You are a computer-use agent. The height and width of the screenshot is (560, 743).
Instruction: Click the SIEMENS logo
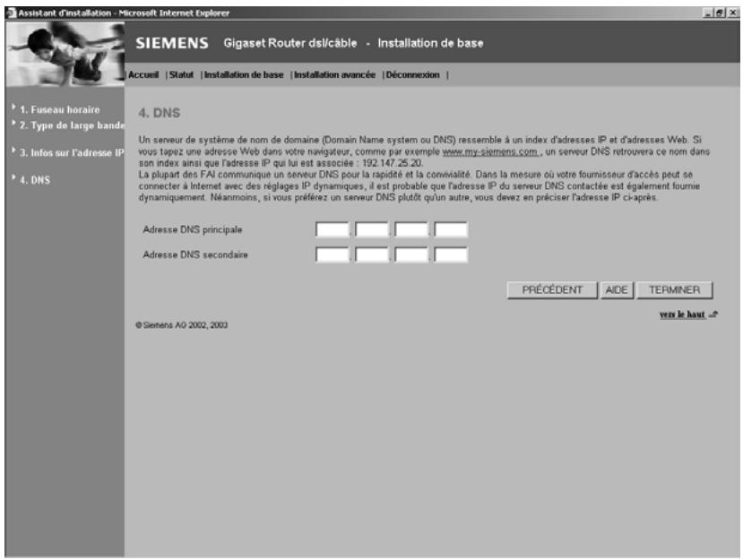(x=172, y=43)
